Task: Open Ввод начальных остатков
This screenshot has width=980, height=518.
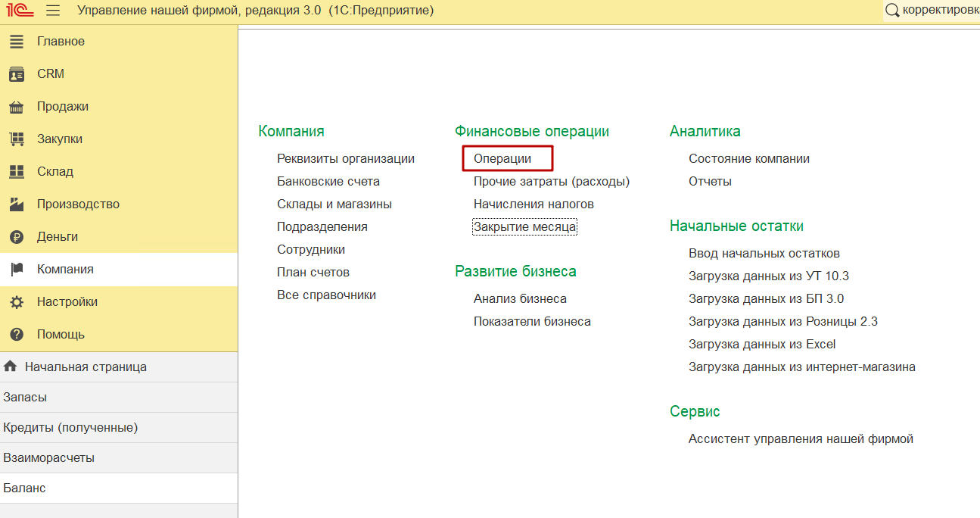Action: click(x=764, y=254)
